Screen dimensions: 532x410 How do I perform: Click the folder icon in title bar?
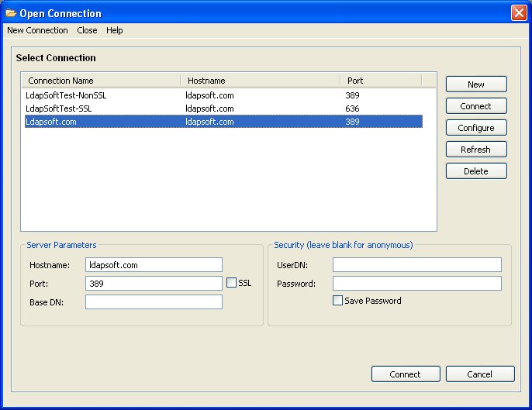[11, 13]
